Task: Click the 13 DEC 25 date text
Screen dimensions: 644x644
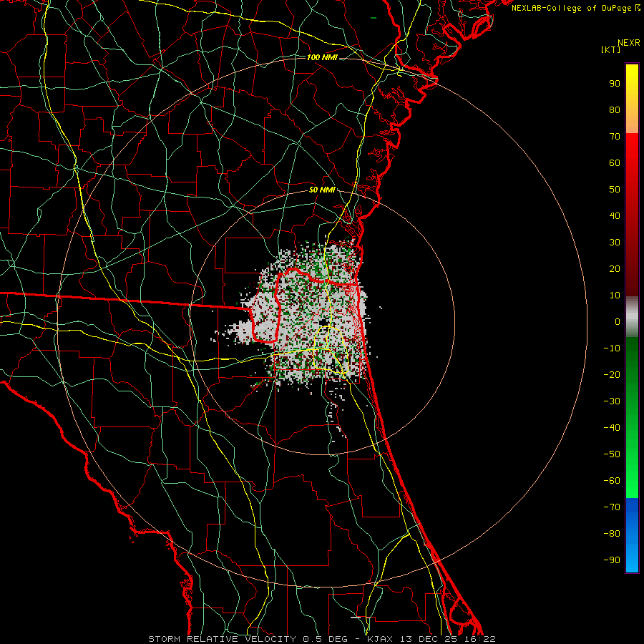Action: click(429, 639)
